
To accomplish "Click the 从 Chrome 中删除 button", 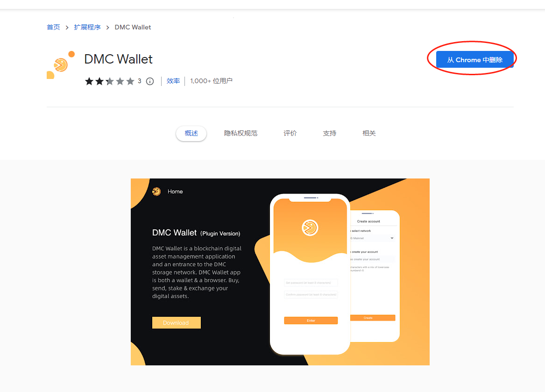I will click(475, 59).
